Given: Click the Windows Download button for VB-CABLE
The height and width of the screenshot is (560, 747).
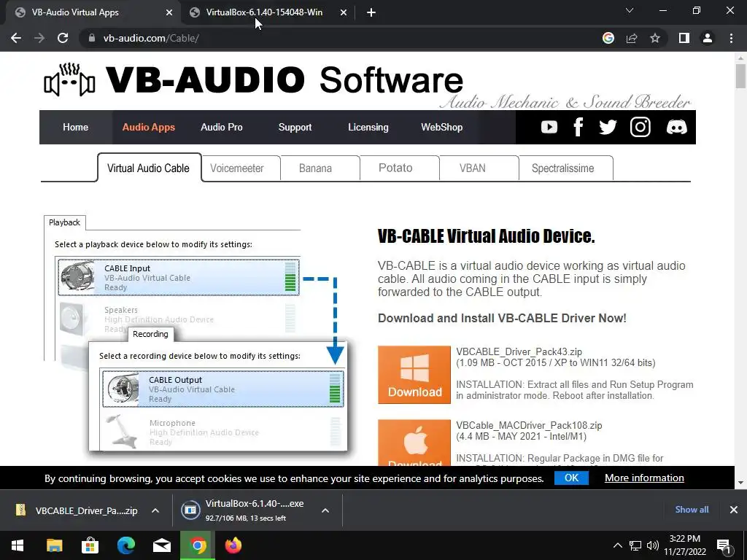Looking at the screenshot, I should coord(414,375).
